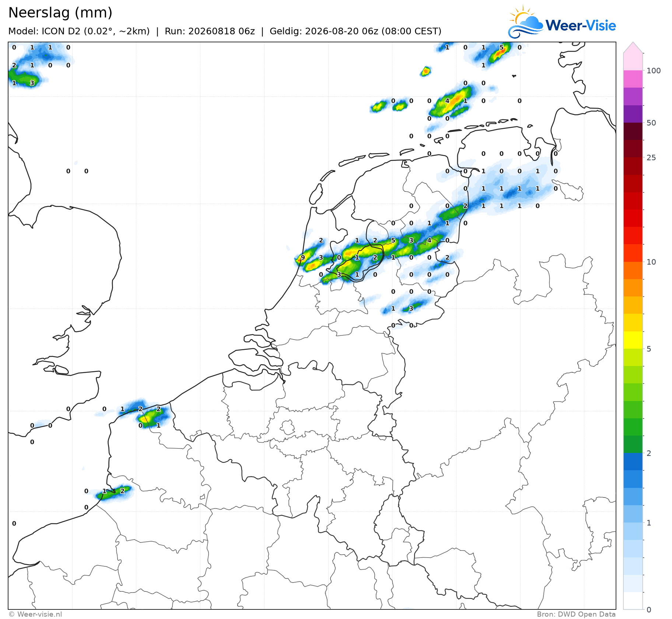Choose the bright yellow swatch above the 5 mark

pos(633,340)
